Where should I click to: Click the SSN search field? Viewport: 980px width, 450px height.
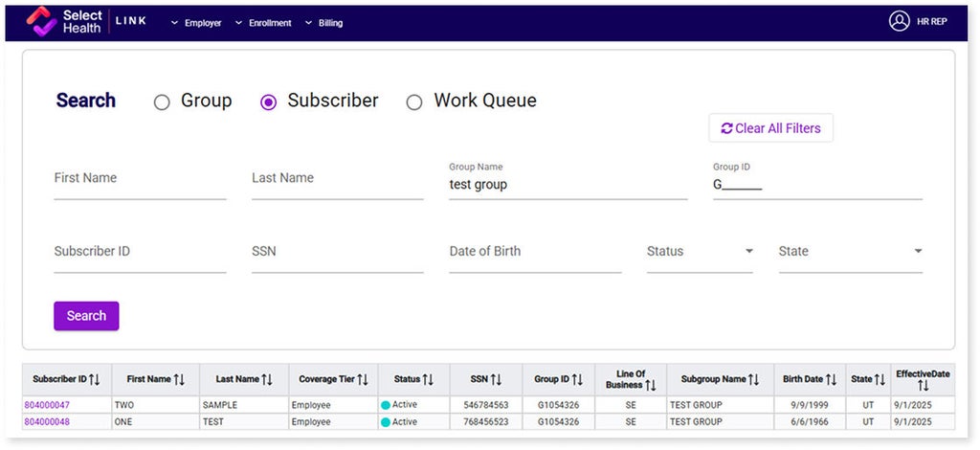pos(338,252)
